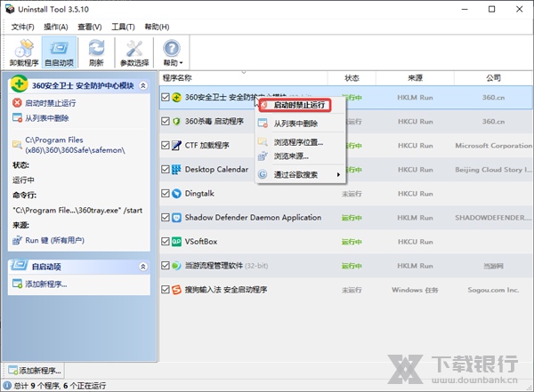Toggle the VSoftBox startup checkbox

166,241
